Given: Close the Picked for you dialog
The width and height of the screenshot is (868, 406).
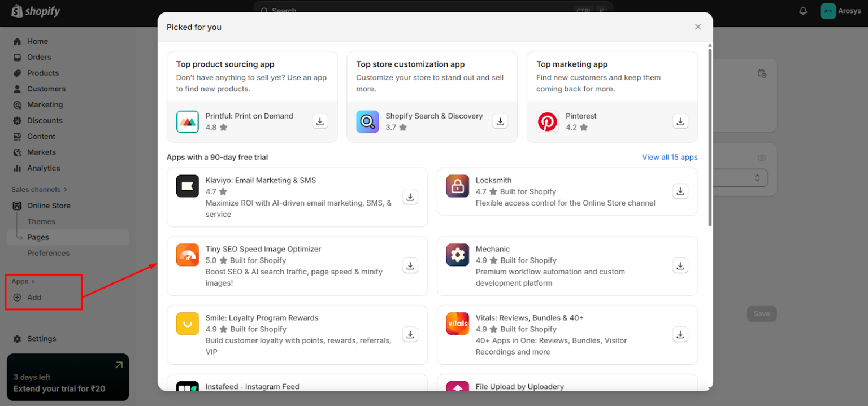Looking at the screenshot, I should (x=698, y=27).
